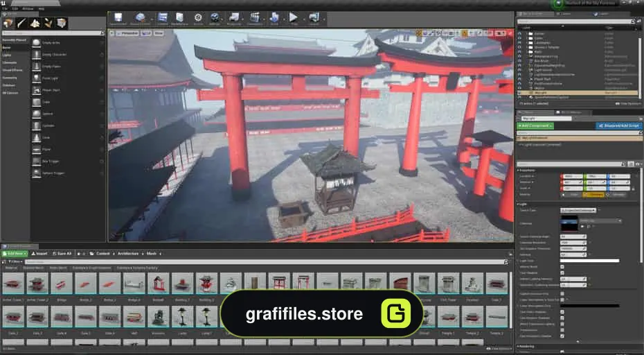Image resolution: width=644 pixels, height=355 pixels.
Task: Click the Substance toolbar icon
Action: (x=198, y=19)
